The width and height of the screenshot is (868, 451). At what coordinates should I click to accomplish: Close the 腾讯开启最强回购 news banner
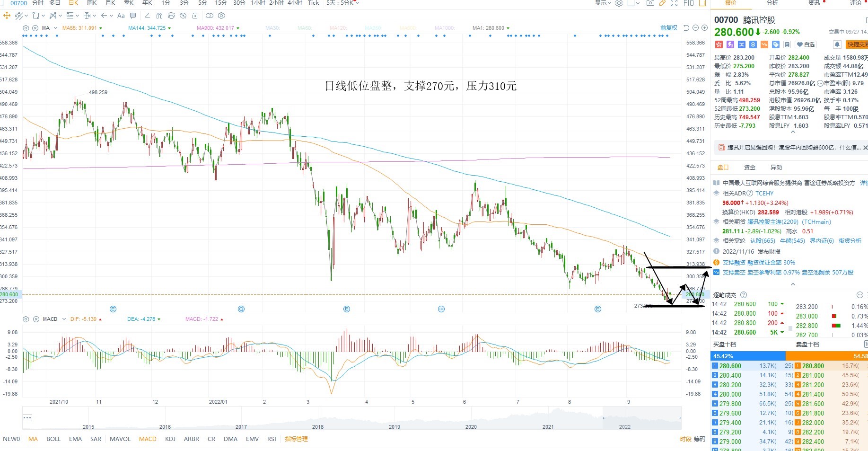point(865,148)
